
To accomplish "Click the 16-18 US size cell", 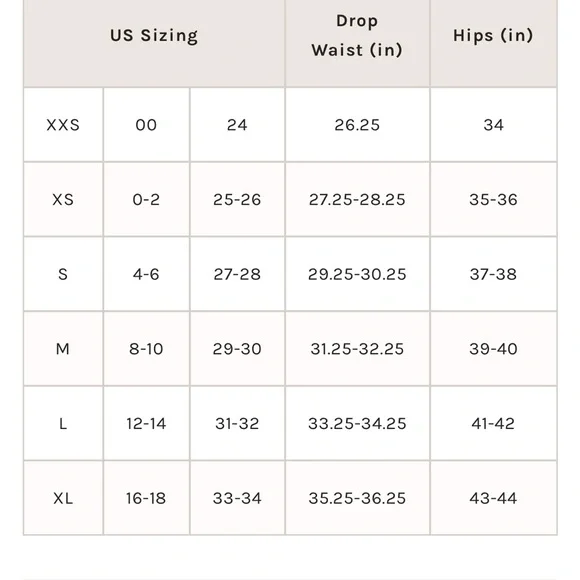I will [x=146, y=498].
